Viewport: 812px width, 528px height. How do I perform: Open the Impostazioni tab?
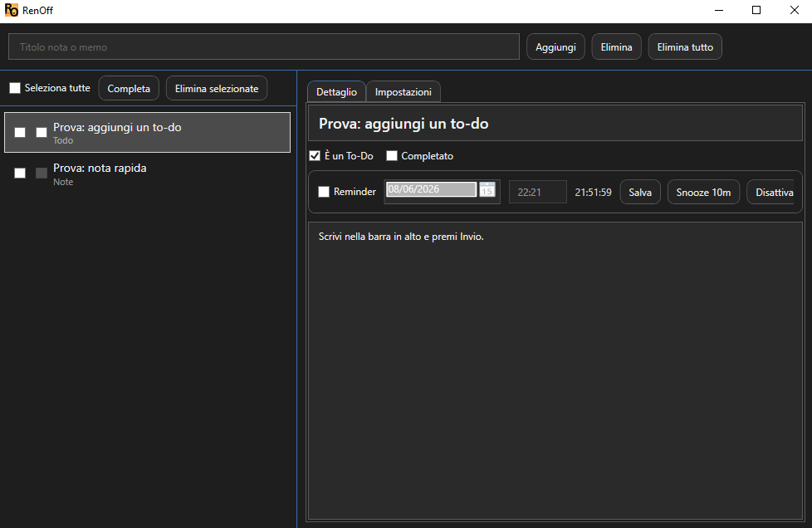(x=403, y=91)
